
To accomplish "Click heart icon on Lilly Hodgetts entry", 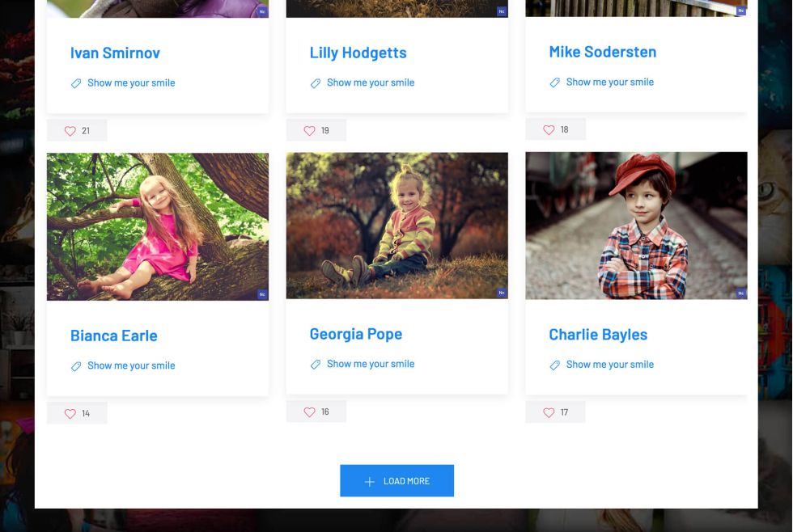I will point(309,130).
